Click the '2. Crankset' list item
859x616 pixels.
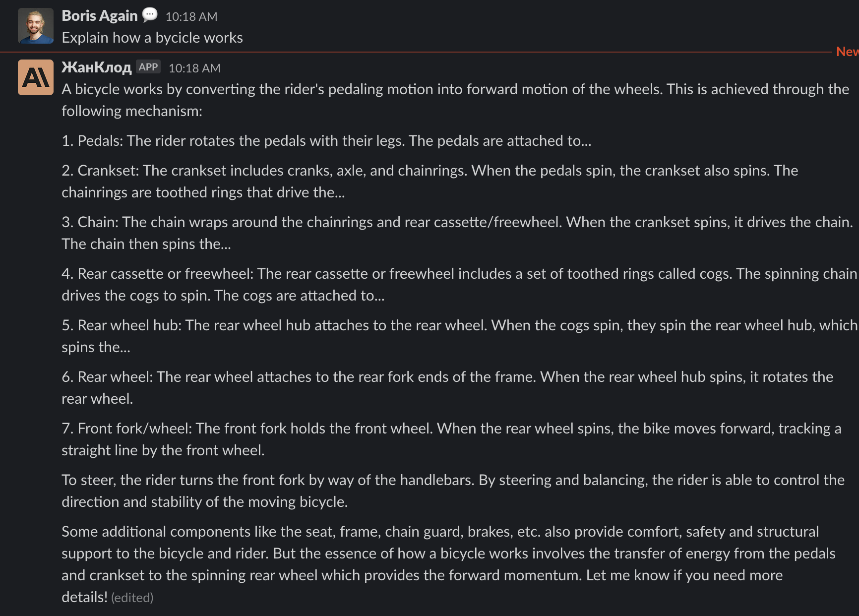click(x=429, y=182)
